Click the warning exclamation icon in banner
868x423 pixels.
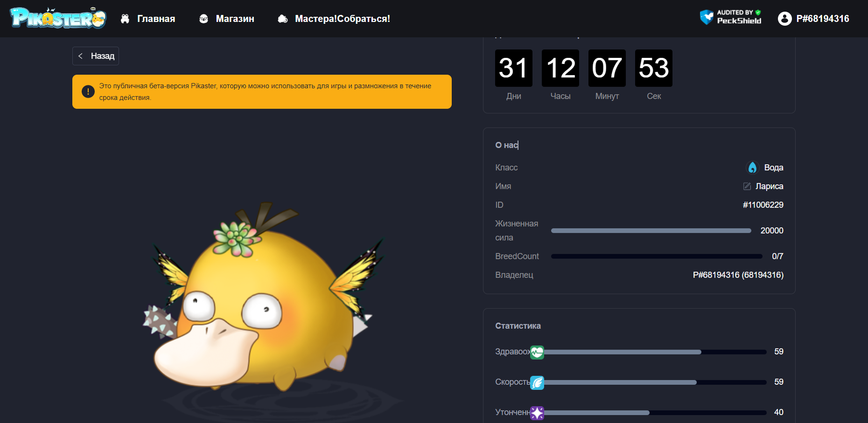pyautogui.click(x=88, y=91)
